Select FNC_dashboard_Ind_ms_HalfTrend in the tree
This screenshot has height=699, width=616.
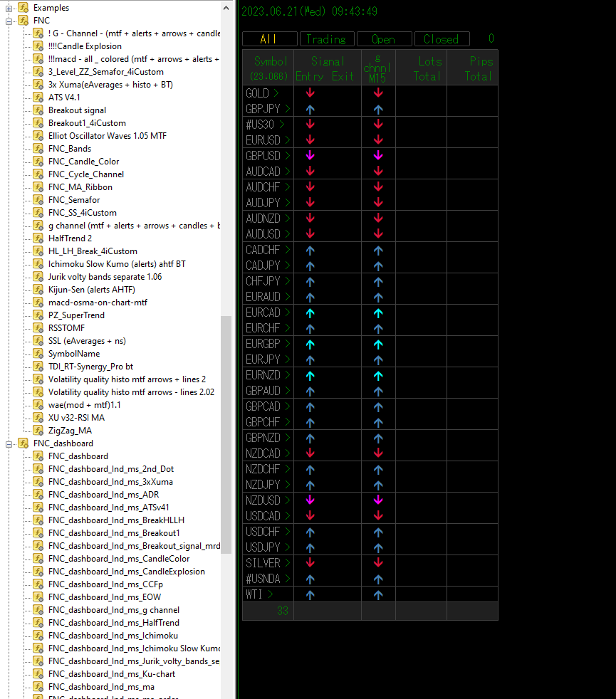[114, 623]
